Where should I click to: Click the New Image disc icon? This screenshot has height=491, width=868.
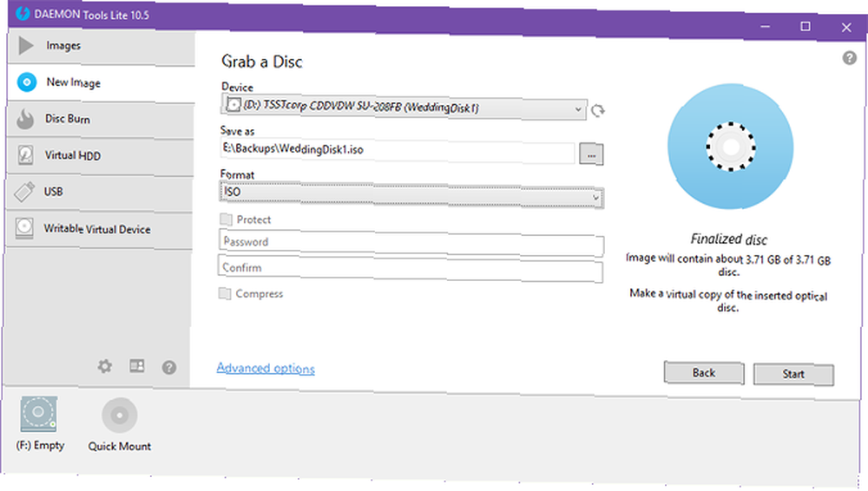tap(27, 82)
